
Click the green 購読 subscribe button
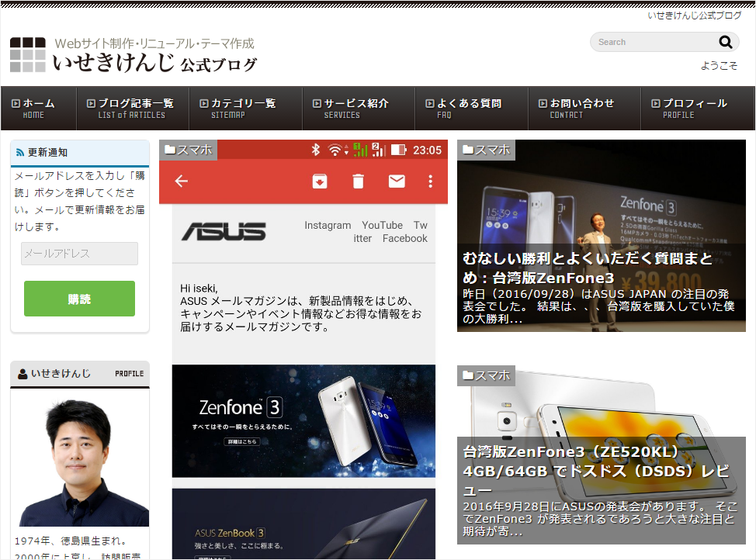[79, 299]
